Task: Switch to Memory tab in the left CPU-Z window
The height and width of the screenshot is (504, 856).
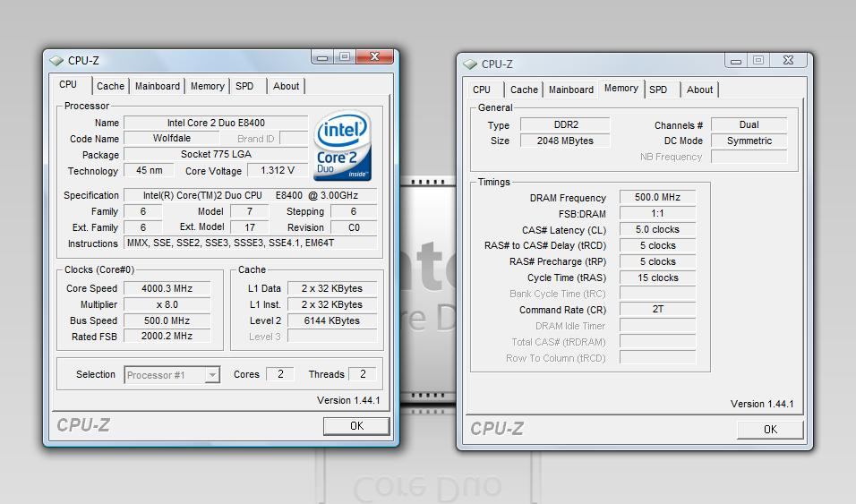Action: 208,86
